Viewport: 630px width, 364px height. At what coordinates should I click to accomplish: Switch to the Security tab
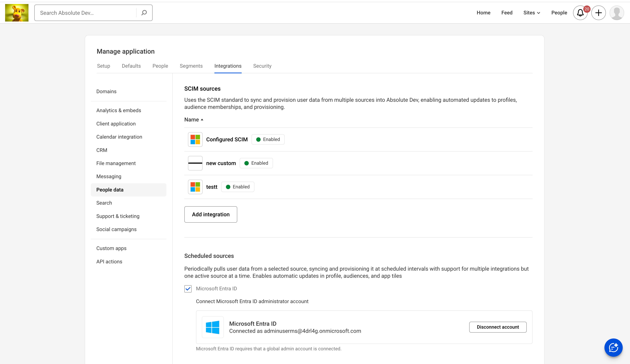(262, 66)
